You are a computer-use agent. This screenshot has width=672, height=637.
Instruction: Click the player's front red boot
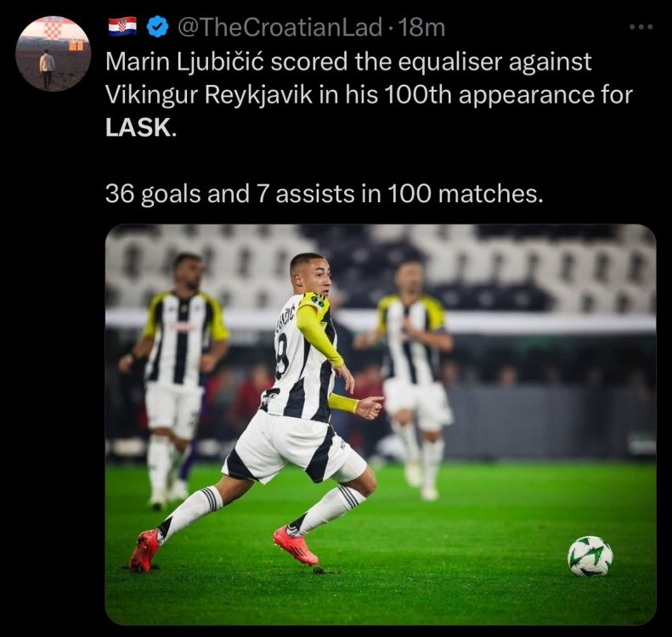pyautogui.click(x=296, y=545)
